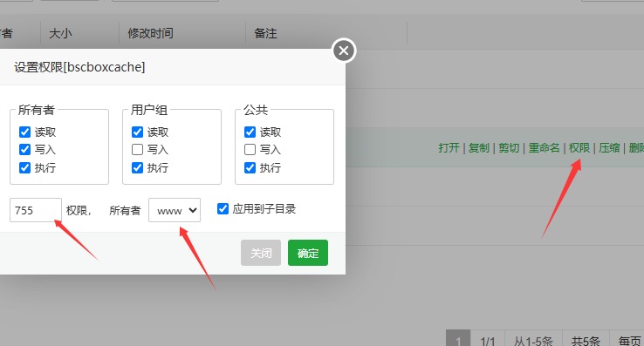Screen dimensions: 644x346
Task: Click the 剪切 cut link
Action: click(509, 148)
